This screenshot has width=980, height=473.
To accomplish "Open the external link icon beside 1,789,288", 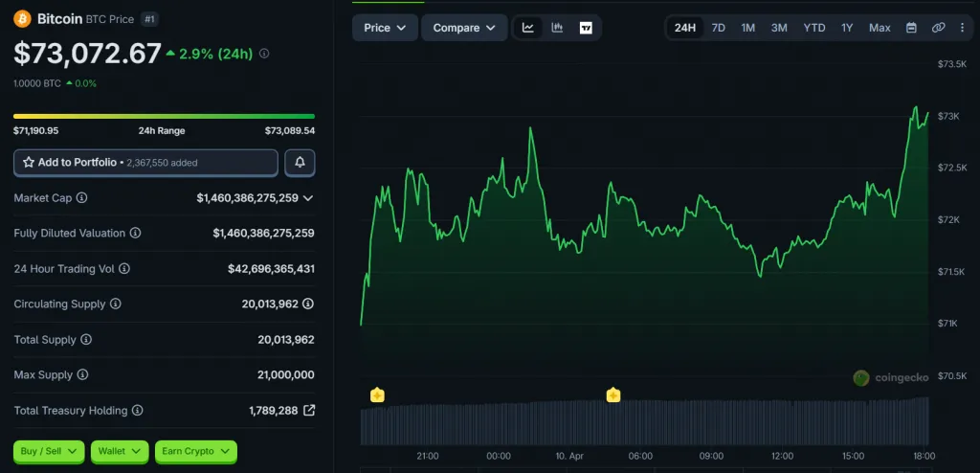I will coord(309,411).
